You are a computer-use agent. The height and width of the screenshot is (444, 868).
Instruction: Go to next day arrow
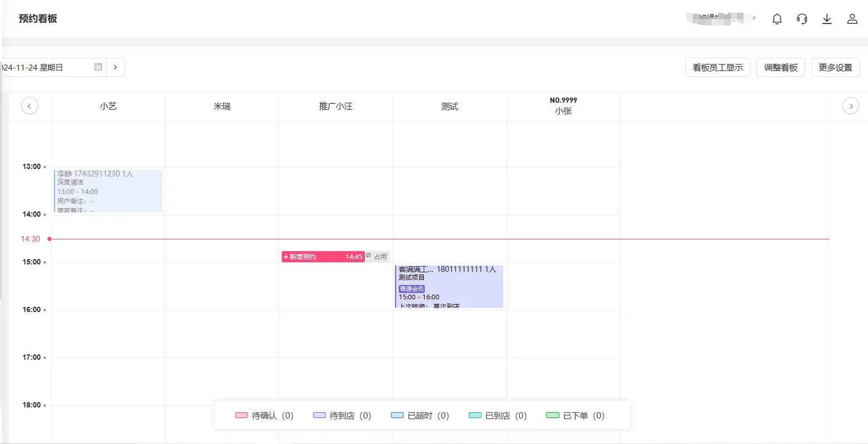[115, 67]
